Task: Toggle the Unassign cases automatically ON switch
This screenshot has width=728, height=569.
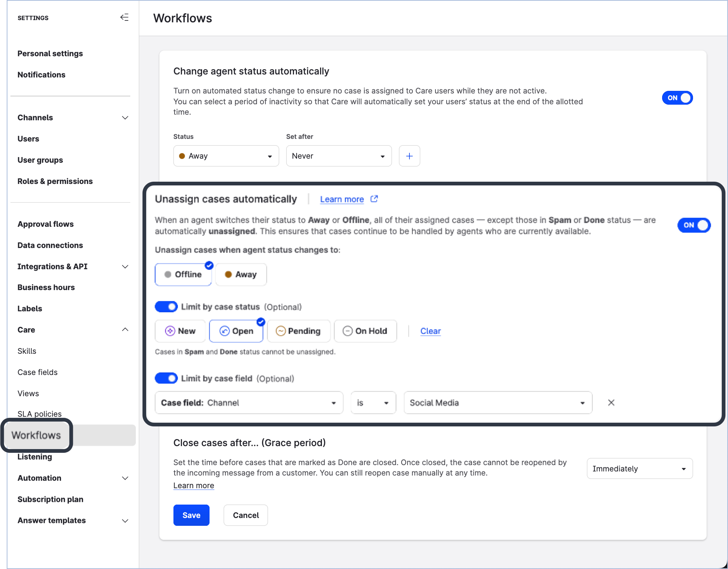Action: tap(694, 225)
